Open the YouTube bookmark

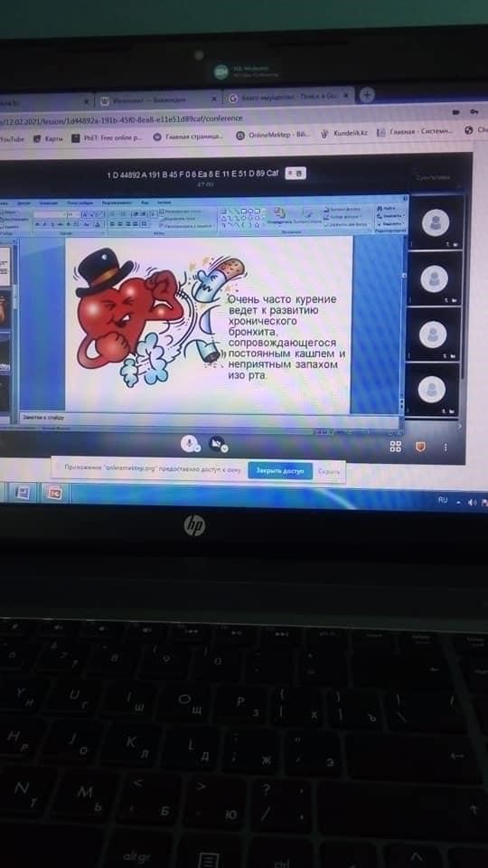pyautogui.click(x=12, y=139)
